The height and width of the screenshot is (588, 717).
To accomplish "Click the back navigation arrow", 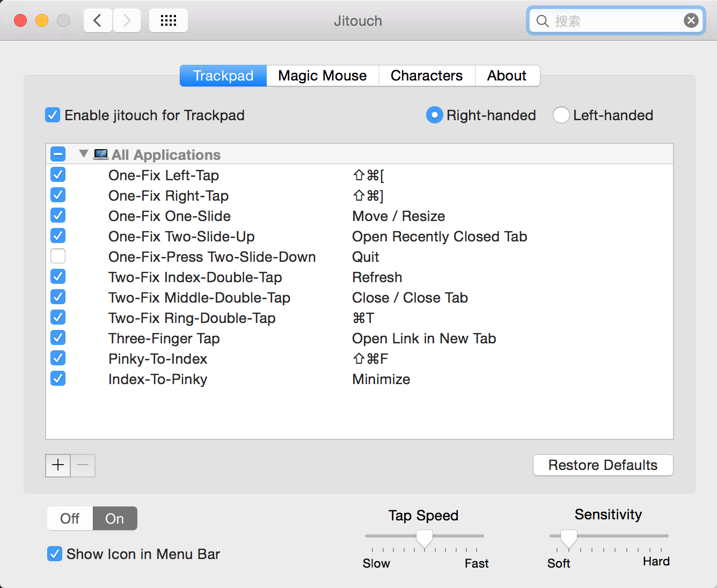I will (98, 21).
